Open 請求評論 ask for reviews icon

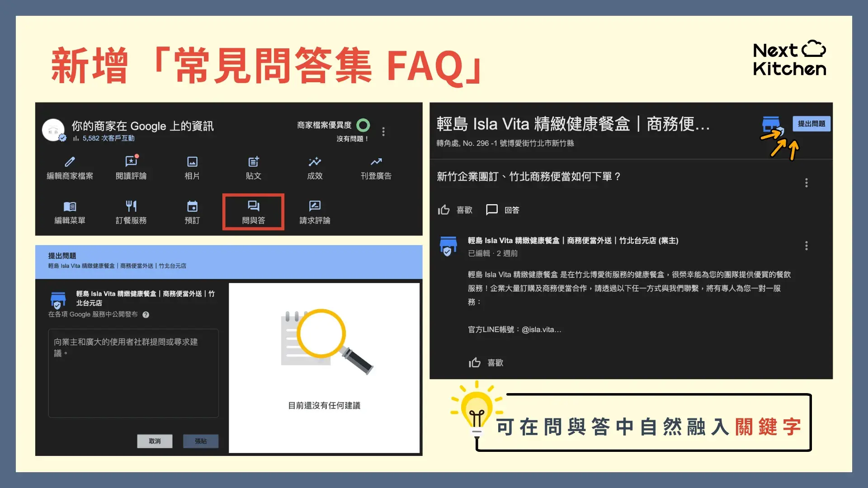pyautogui.click(x=315, y=206)
